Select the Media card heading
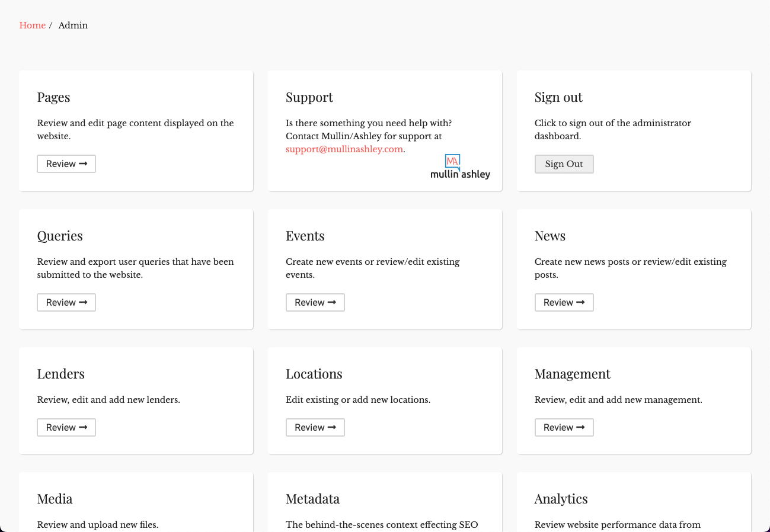Viewport: 770px width, 532px height. pos(55,499)
